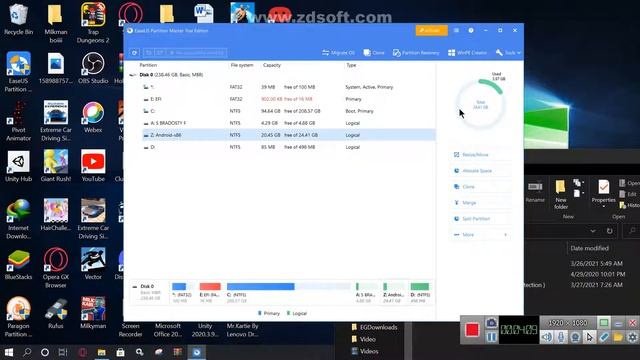
Task: Click Merge in the side panel
Action: point(480,203)
